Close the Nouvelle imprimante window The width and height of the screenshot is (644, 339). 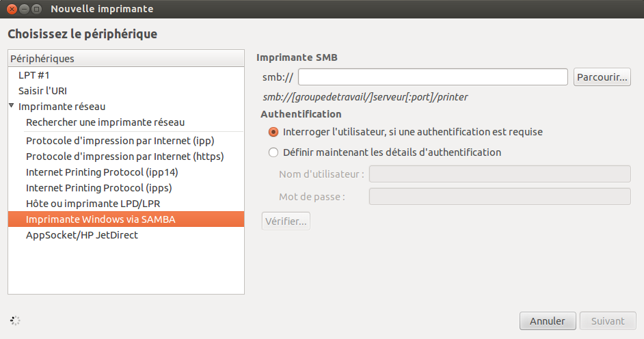(12, 9)
